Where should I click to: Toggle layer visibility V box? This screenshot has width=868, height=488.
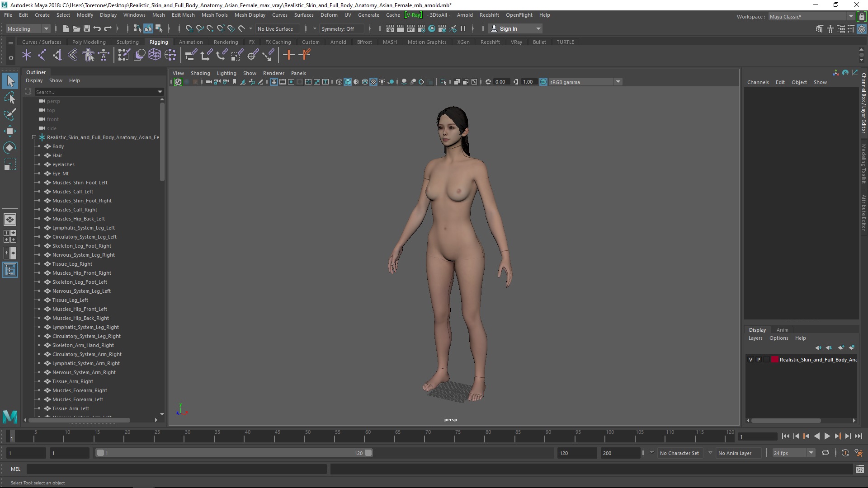(x=751, y=360)
